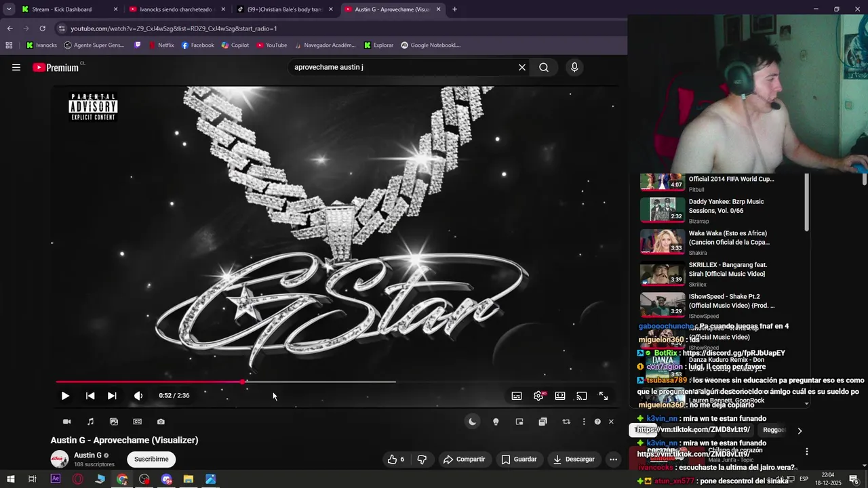Cast video to another device

click(x=582, y=396)
